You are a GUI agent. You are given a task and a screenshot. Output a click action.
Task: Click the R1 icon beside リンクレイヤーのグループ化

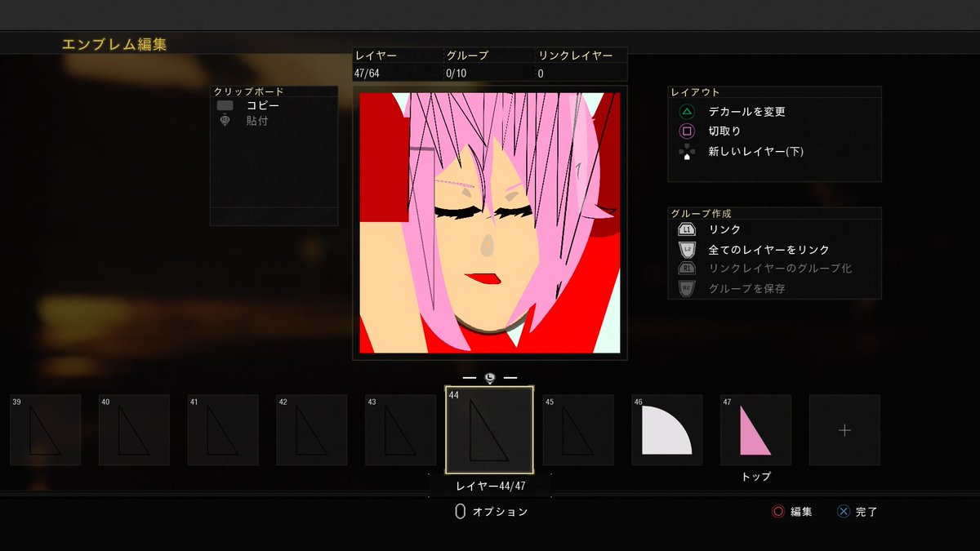pos(687,269)
